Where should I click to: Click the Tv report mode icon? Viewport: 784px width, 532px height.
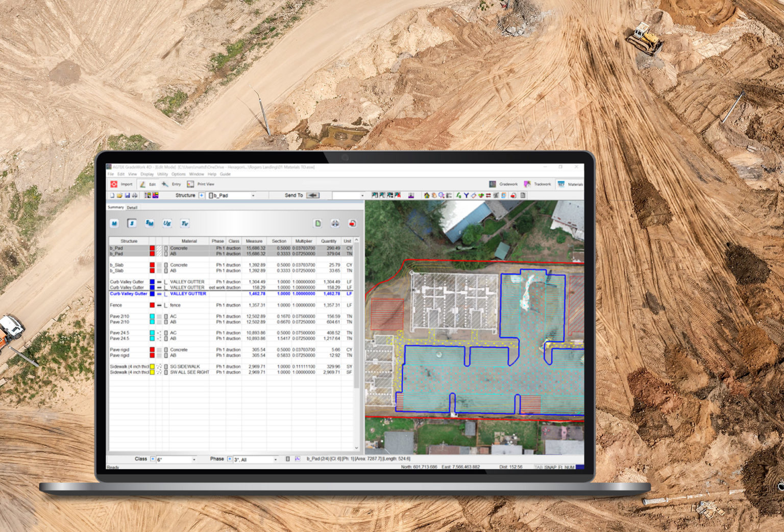(x=185, y=224)
